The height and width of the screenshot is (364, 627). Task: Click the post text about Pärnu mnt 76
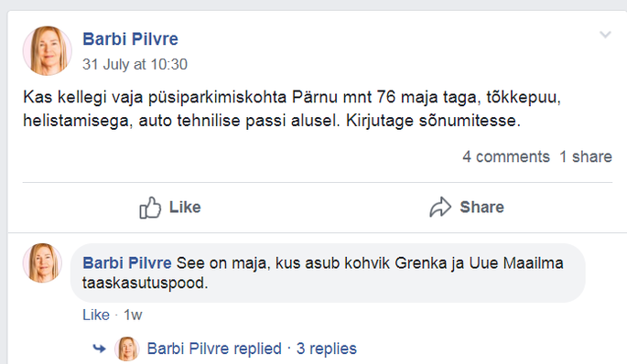click(292, 109)
